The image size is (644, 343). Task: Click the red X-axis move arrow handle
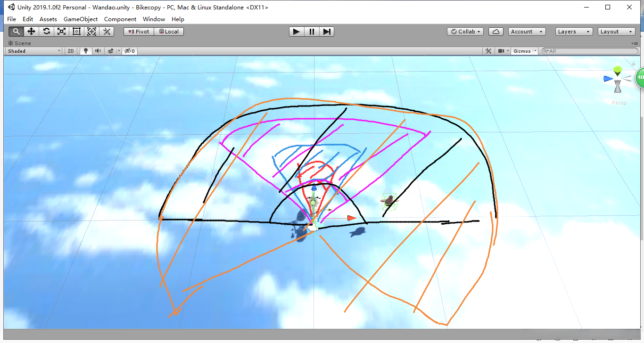coord(351,218)
